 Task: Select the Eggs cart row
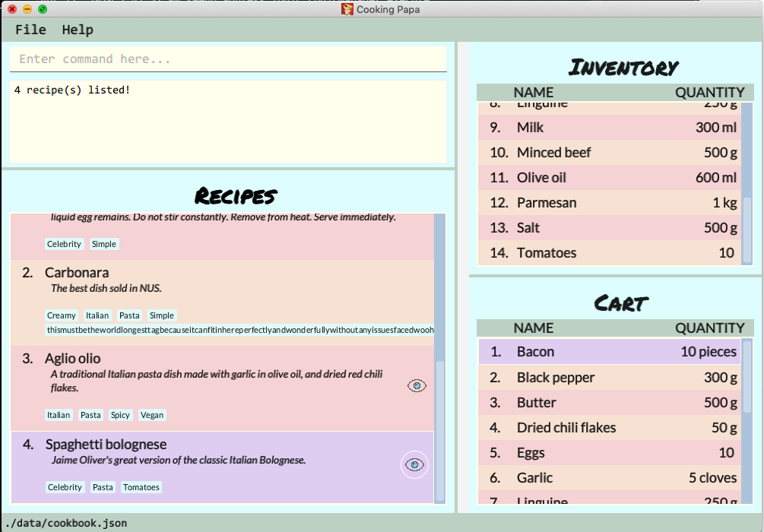point(609,453)
